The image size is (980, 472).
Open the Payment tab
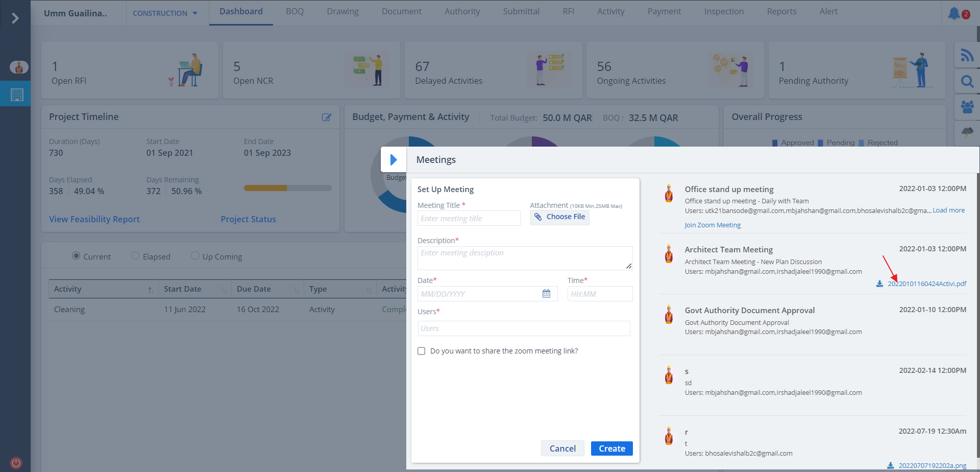pyautogui.click(x=664, y=11)
